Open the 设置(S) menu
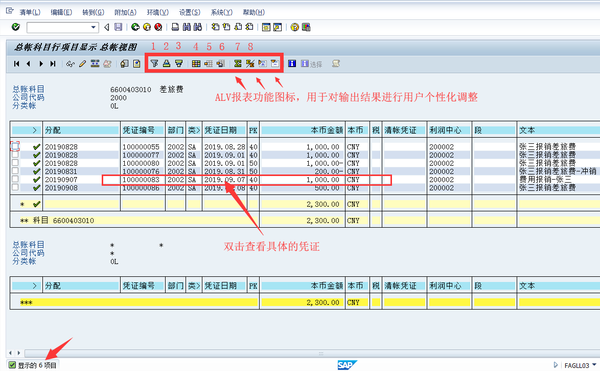 (x=189, y=12)
